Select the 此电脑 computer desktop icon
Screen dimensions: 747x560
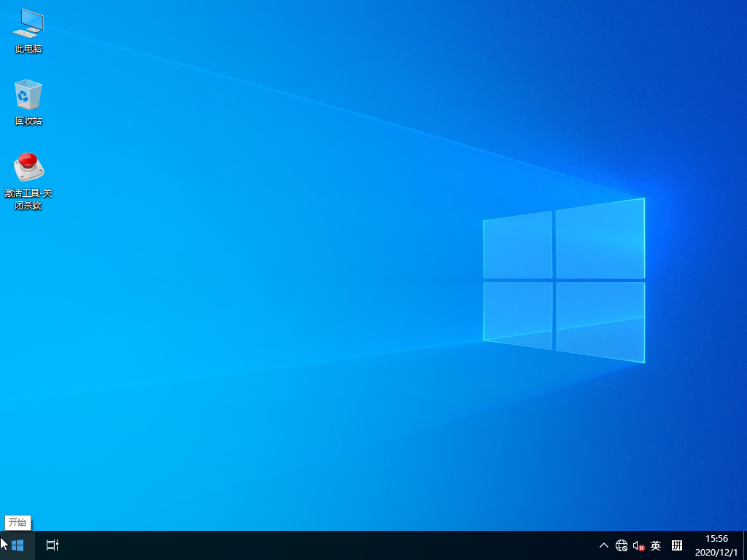[x=28, y=24]
